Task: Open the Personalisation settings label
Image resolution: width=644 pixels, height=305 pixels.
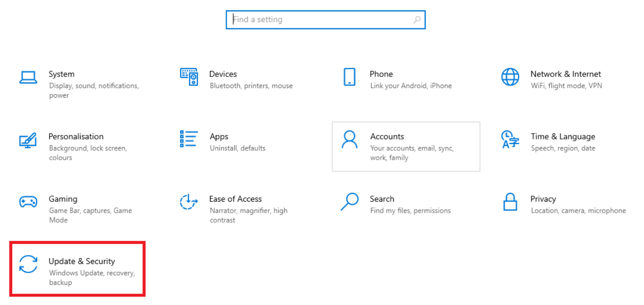Action: point(76,136)
